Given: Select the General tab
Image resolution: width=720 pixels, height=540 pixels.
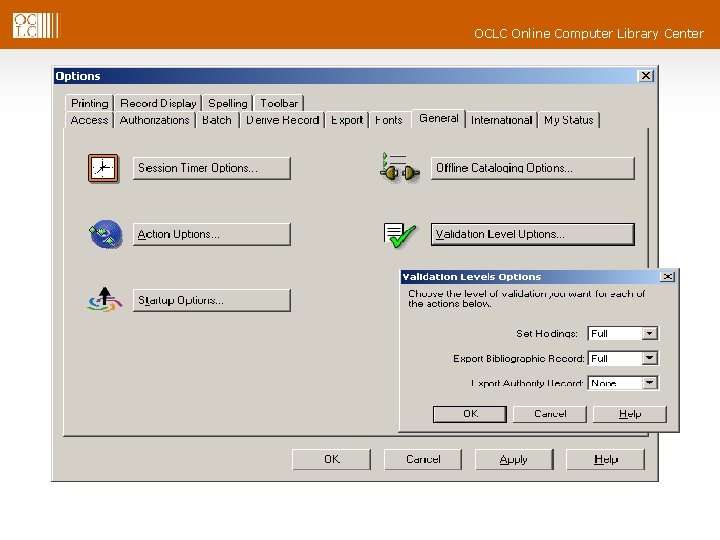Looking at the screenshot, I should (x=439, y=118).
